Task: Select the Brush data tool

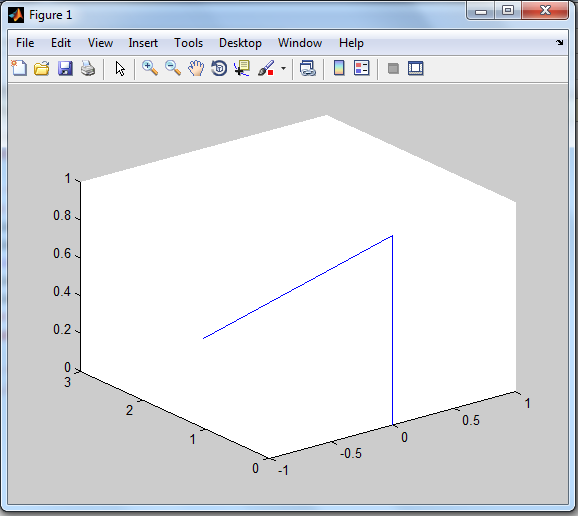Action: click(x=266, y=69)
